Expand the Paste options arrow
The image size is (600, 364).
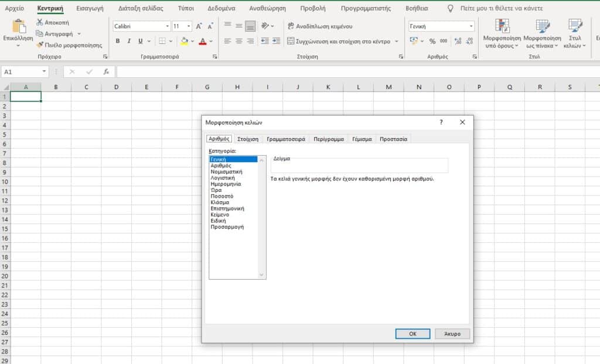point(18,46)
